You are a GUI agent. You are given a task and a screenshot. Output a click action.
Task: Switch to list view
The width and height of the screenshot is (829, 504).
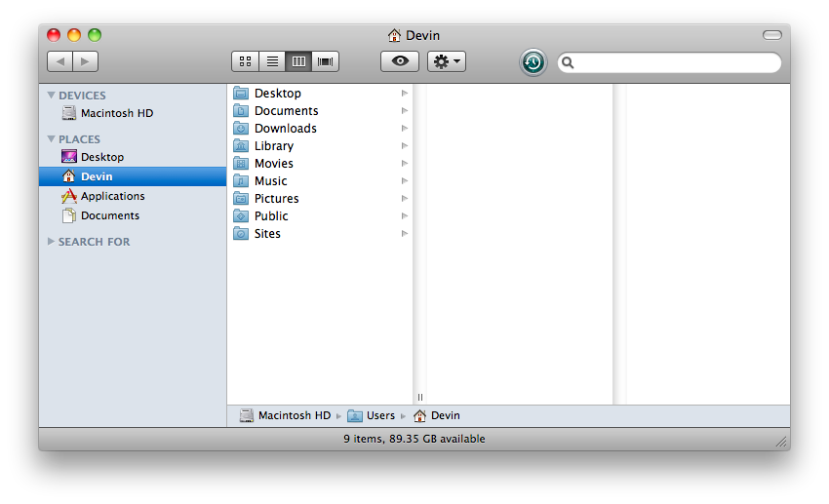pyautogui.click(x=272, y=61)
